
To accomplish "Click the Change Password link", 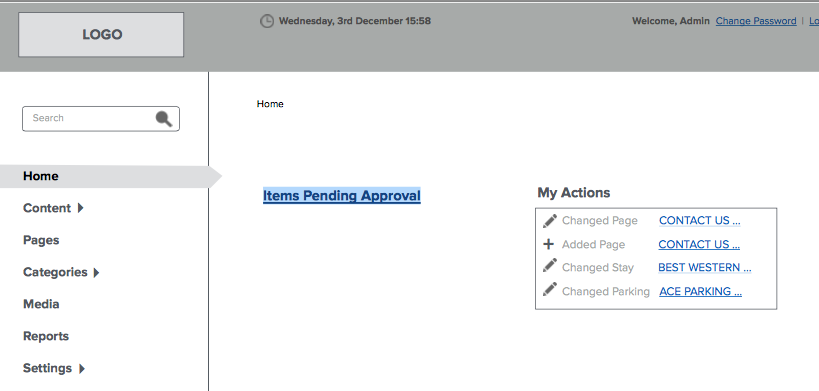I will 756,21.
